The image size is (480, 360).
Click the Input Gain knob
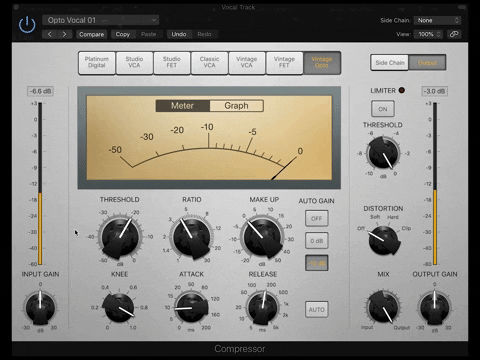(x=40, y=307)
